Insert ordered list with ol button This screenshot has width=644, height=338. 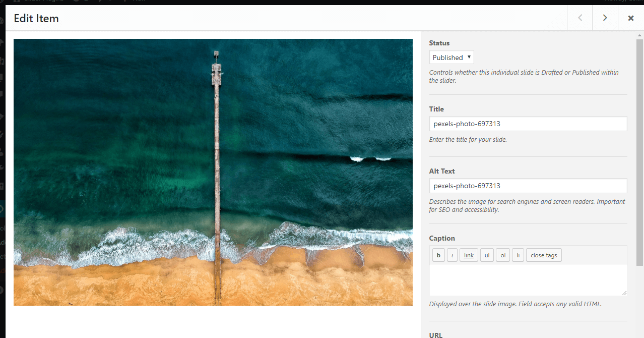tap(503, 255)
